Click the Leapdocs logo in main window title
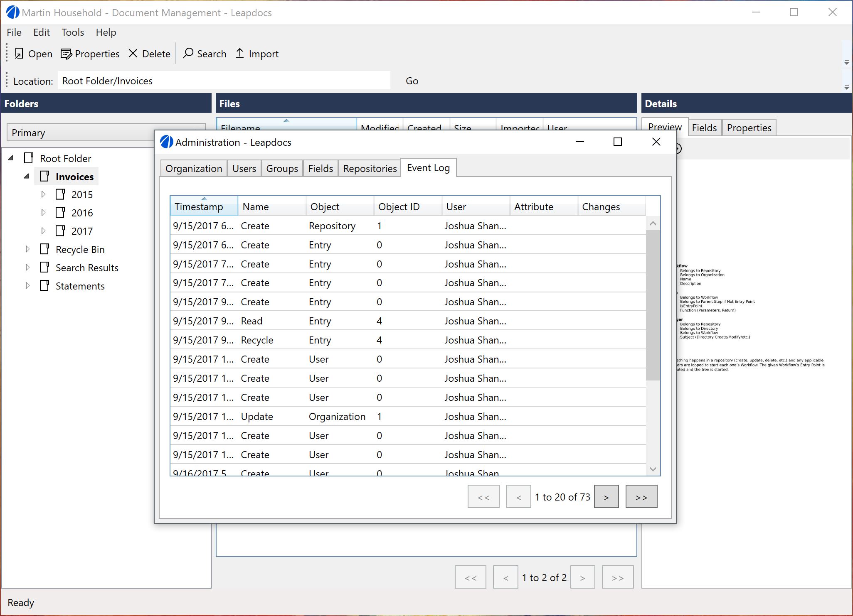The height and width of the screenshot is (616, 853). tap(13, 12)
